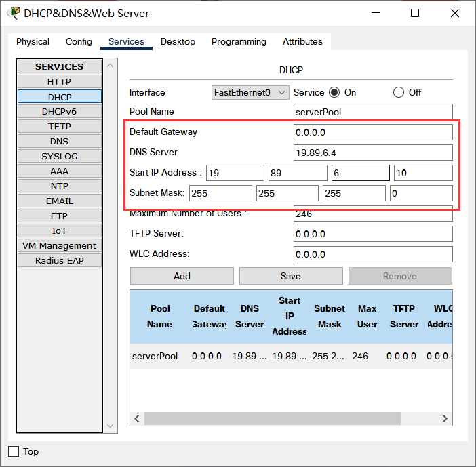Edit the Default Gateway field

(373, 132)
